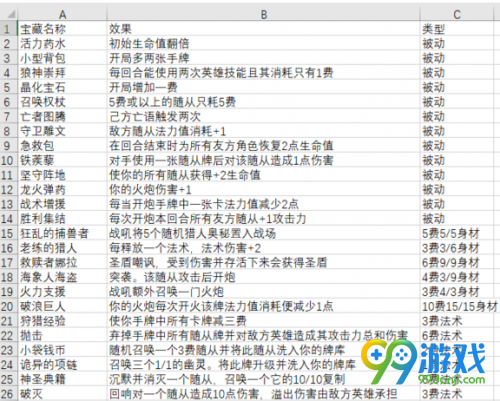
Task: Select cell with 活力药水
Action: click(62, 44)
